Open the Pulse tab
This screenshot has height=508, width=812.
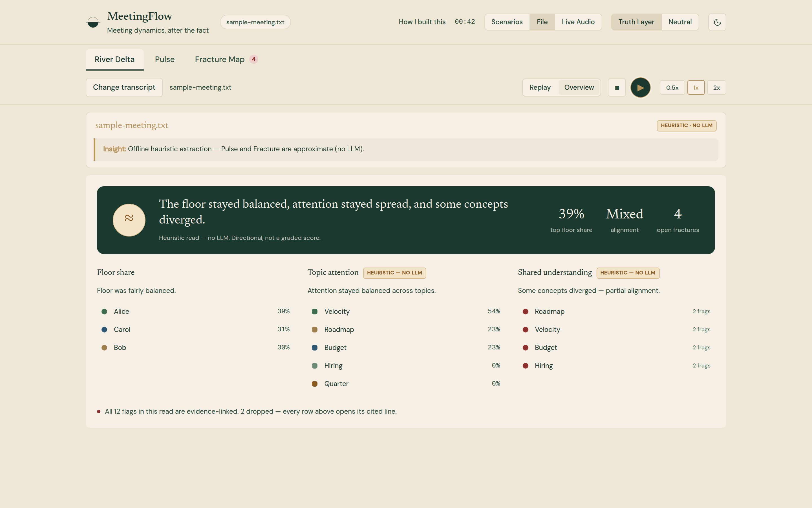coord(165,60)
